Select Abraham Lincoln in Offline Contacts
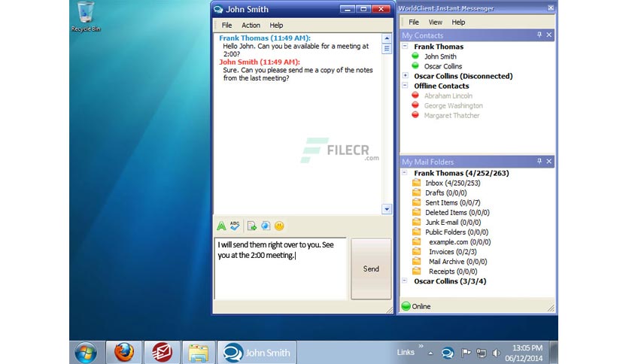 (x=448, y=96)
